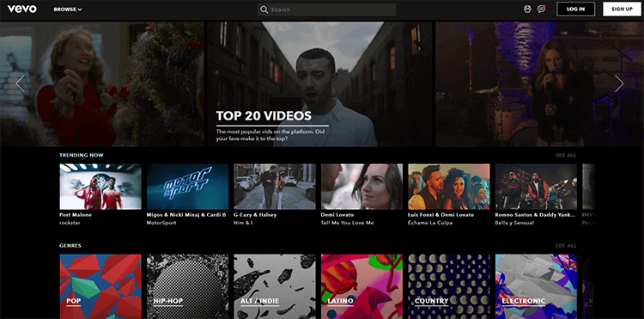Viewport: 644px width, 319px height.
Task: Click the GENRES section heading
Action: [x=70, y=246]
